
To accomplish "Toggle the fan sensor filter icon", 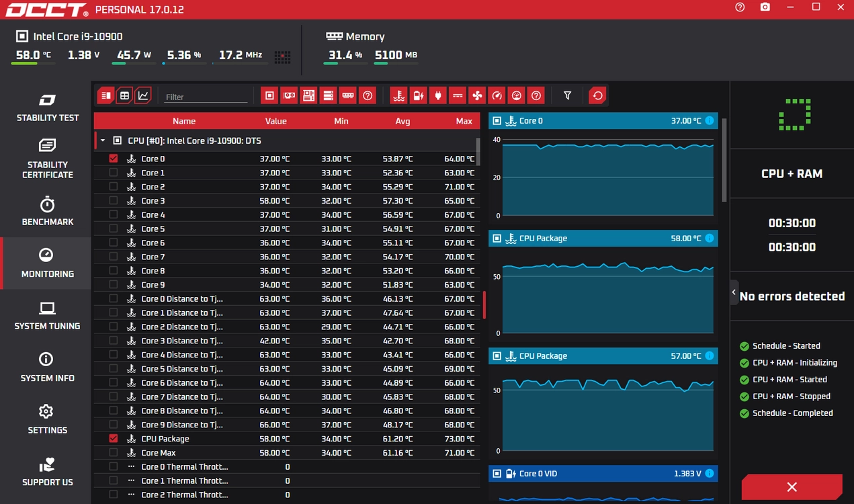I will point(477,96).
